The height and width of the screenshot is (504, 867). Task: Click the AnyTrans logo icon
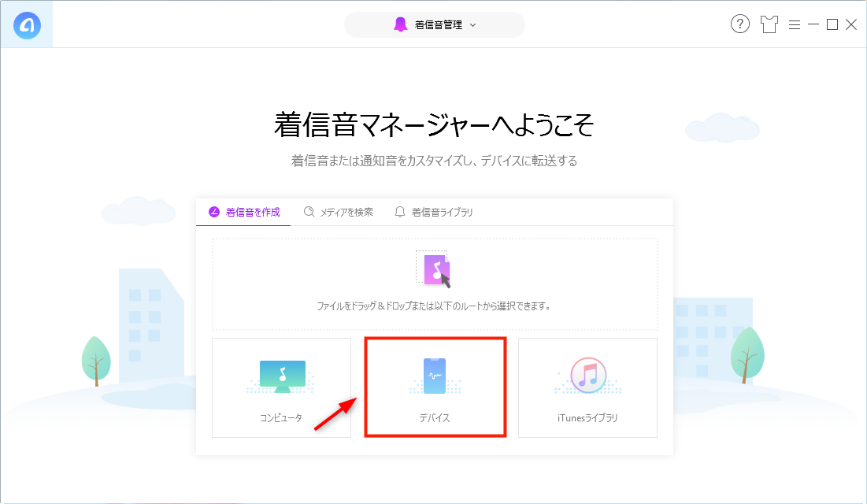click(27, 25)
